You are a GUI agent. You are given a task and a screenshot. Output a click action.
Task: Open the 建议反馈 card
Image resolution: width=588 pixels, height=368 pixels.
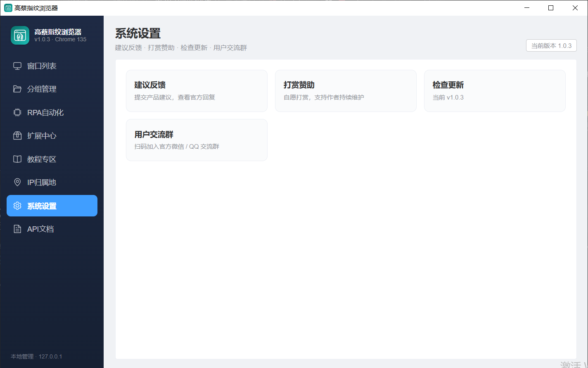(x=197, y=91)
